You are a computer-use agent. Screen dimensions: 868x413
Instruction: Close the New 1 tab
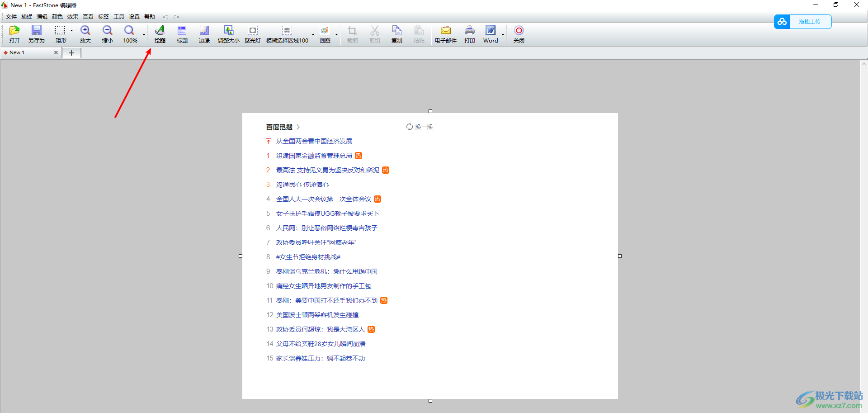click(x=56, y=52)
